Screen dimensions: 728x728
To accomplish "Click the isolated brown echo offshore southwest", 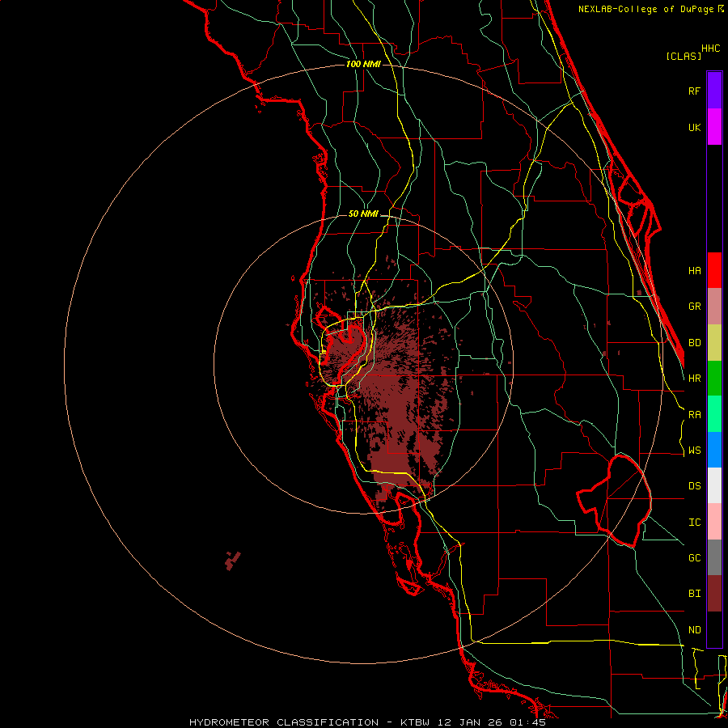I will click(232, 561).
